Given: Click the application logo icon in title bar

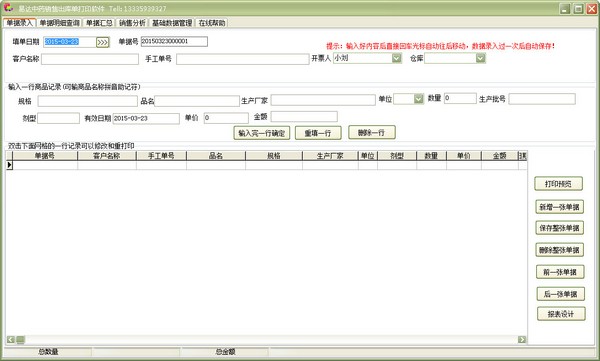Looking at the screenshot, I should [8, 8].
